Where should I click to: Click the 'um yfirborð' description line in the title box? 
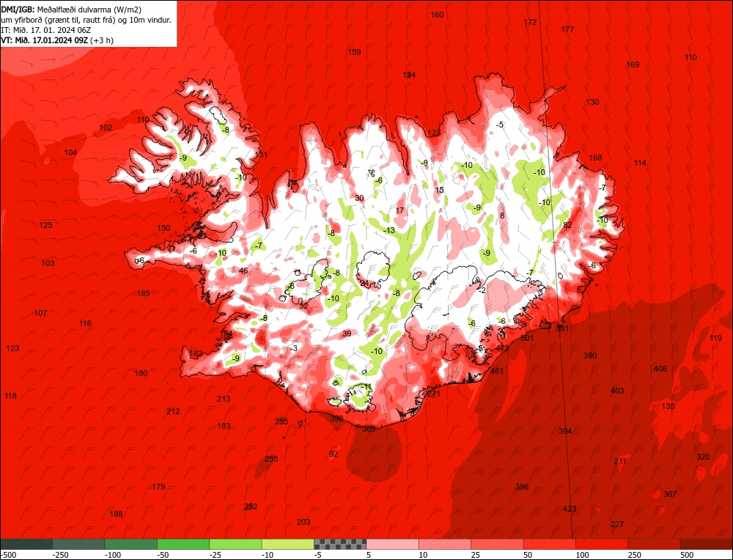point(86,20)
